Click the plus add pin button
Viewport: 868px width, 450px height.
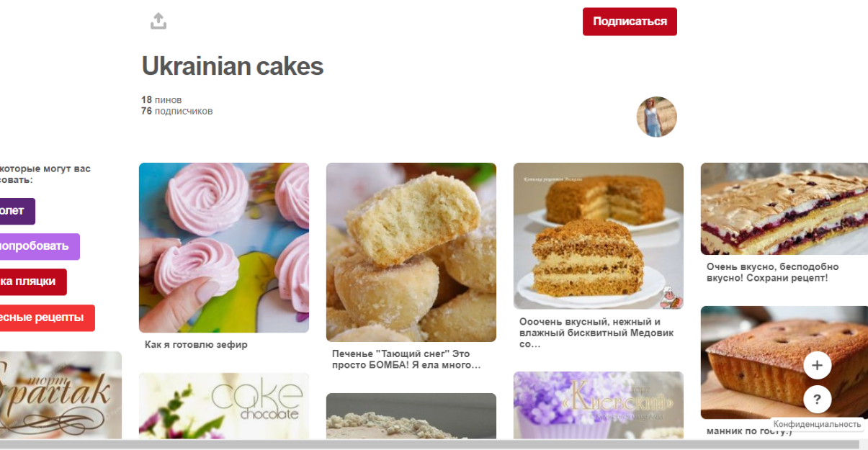pos(817,365)
